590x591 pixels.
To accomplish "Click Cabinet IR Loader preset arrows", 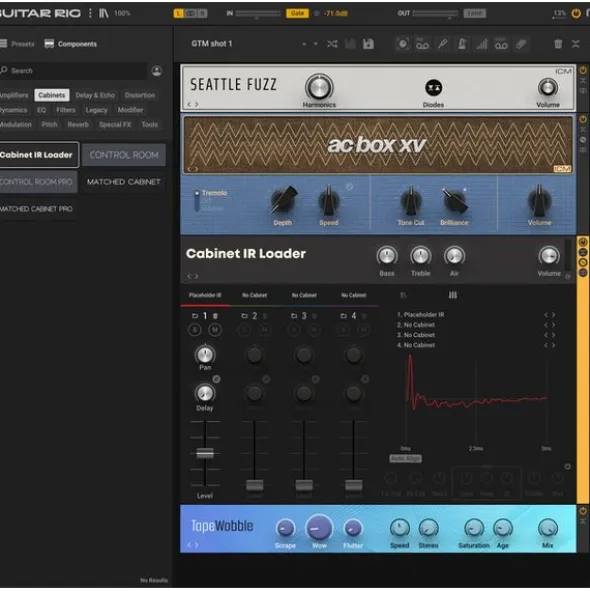I will (193, 276).
